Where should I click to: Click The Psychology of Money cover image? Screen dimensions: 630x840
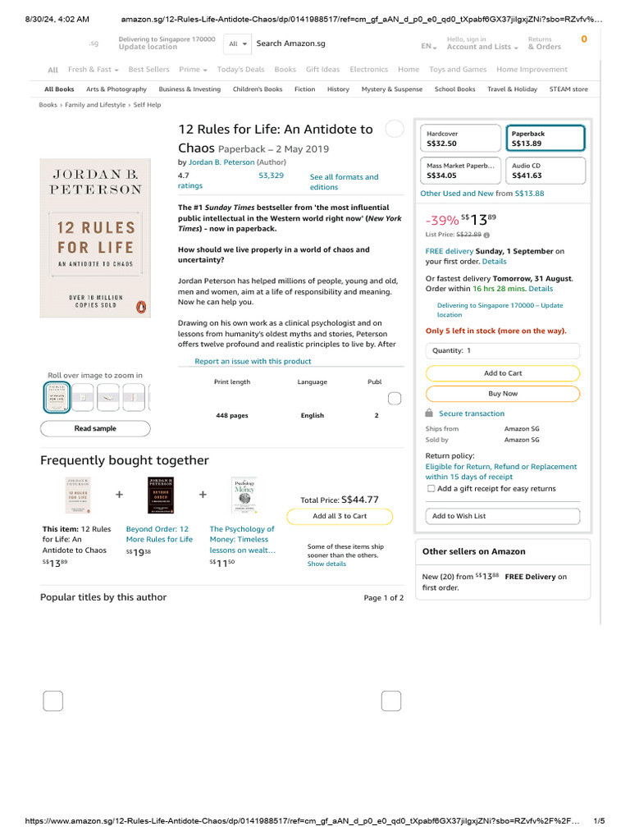coord(244,495)
